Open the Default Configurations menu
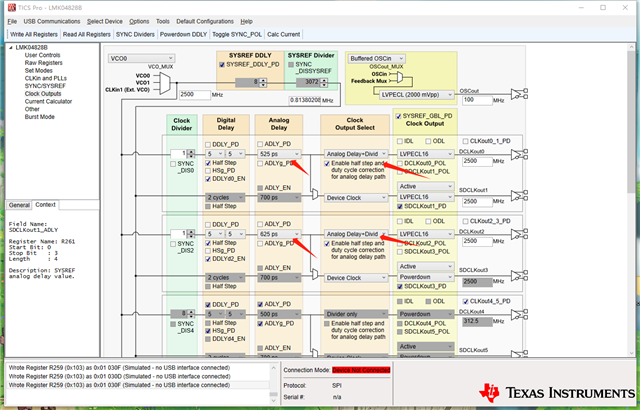Viewport: 640px width, 410px height. (205, 21)
